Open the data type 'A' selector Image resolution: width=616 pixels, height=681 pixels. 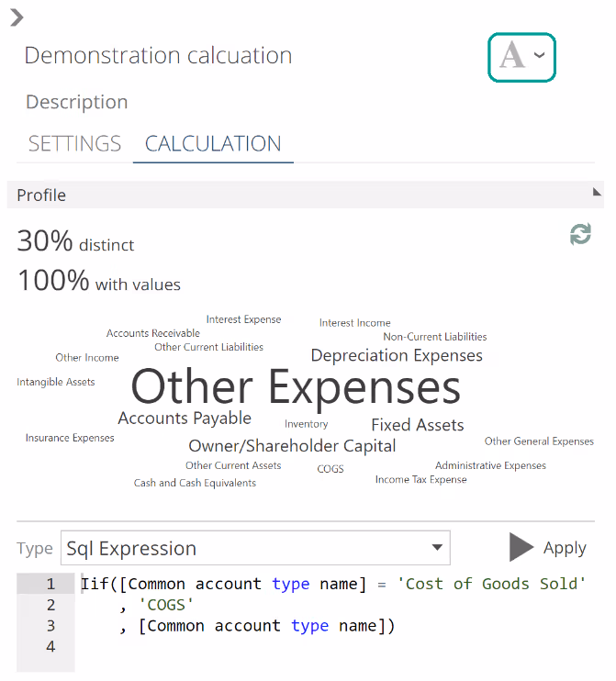pos(521,56)
